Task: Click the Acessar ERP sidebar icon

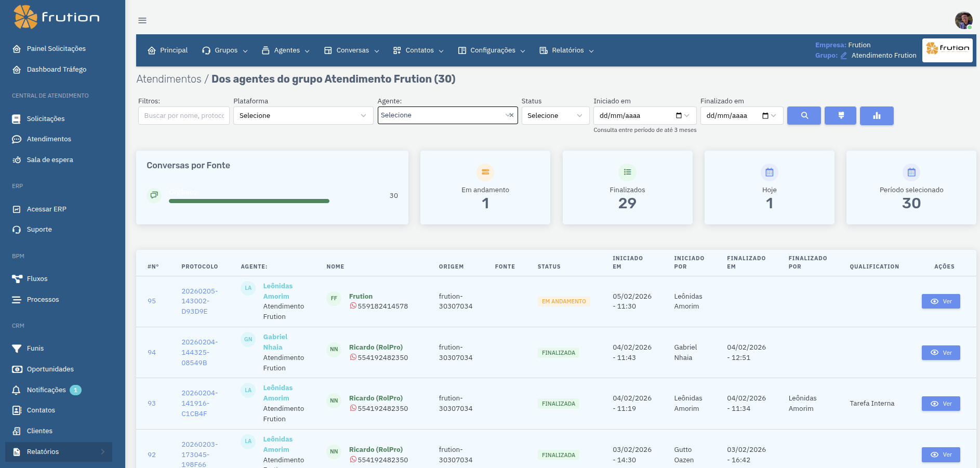Action: point(16,209)
